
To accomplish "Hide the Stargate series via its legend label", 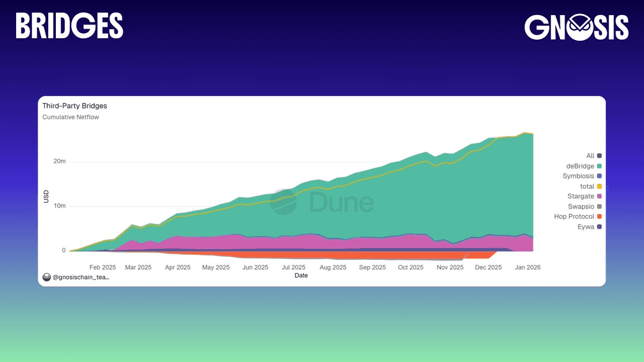I will tap(581, 196).
